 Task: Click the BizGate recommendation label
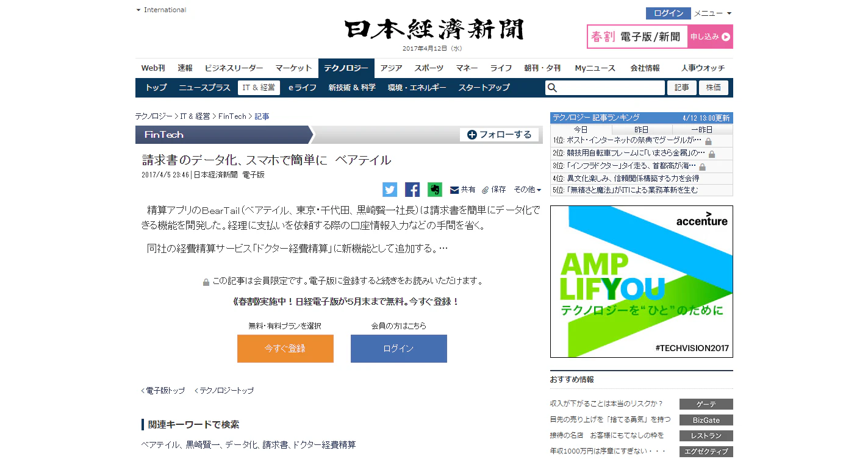click(706, 420)
